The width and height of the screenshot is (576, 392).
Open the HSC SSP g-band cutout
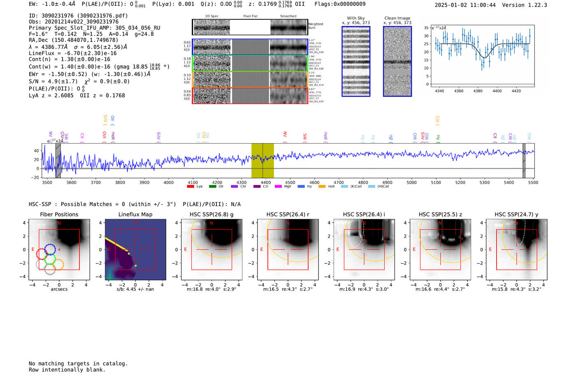(x=211, y=250)
